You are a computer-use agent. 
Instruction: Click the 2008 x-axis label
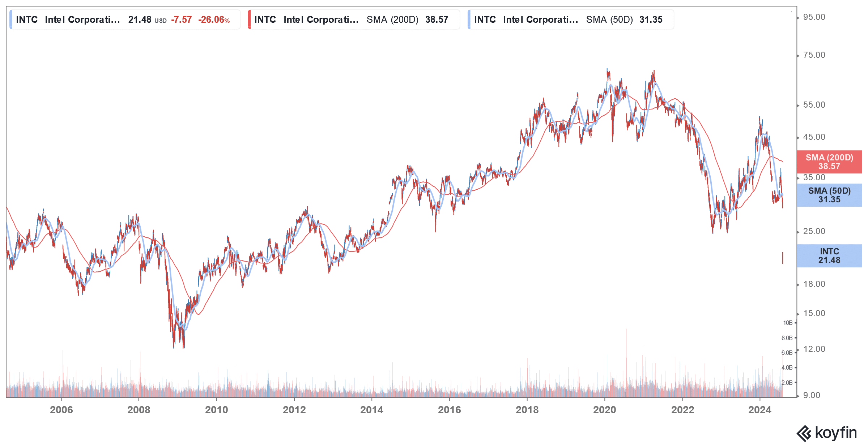point(139,410)
